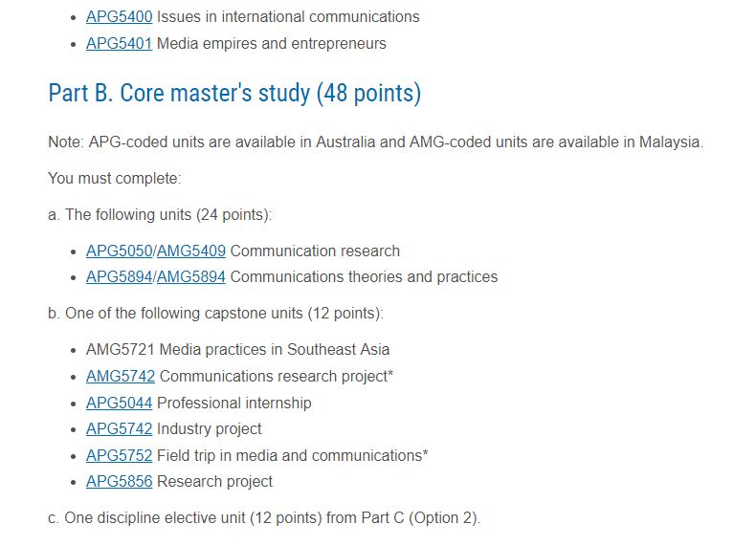Open APG5752 Field trip unit link
The image size is (756, 546).
119,455
